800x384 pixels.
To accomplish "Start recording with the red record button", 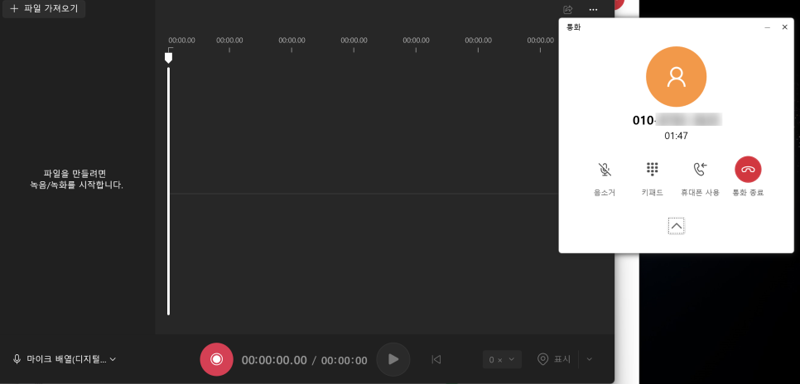I will [216, 360].
